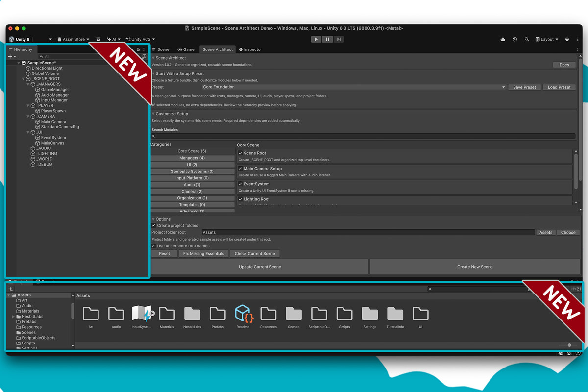The image size is (588, 392).
Task: Click the Docs button
Action: [x=564, y=65]
